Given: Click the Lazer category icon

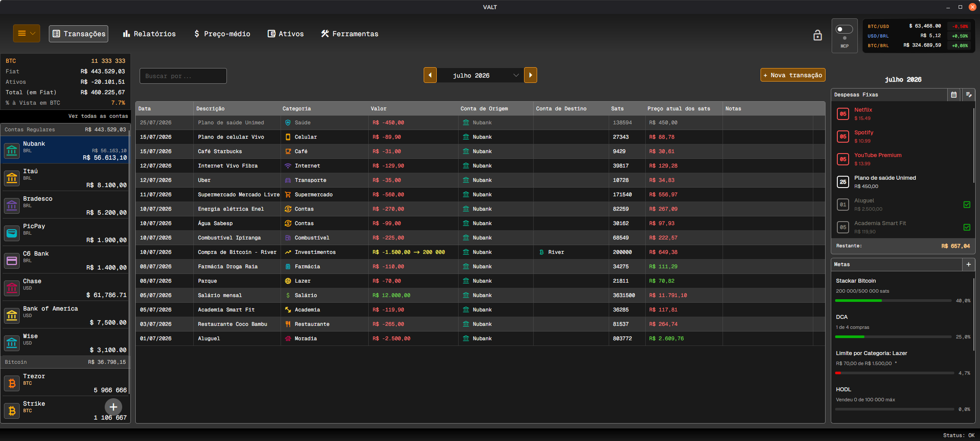Looking at the screenshot, I should [x=288, y=281].
